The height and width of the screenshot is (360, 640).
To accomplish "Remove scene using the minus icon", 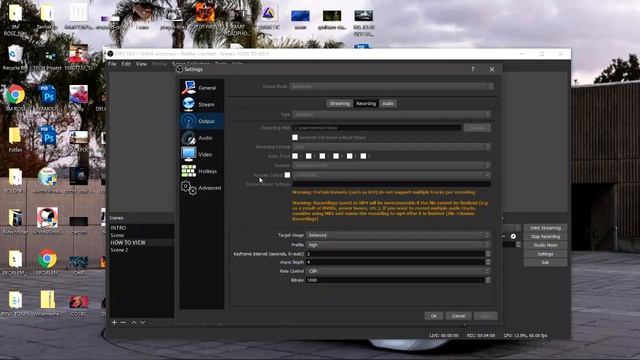I will (123, 322).
